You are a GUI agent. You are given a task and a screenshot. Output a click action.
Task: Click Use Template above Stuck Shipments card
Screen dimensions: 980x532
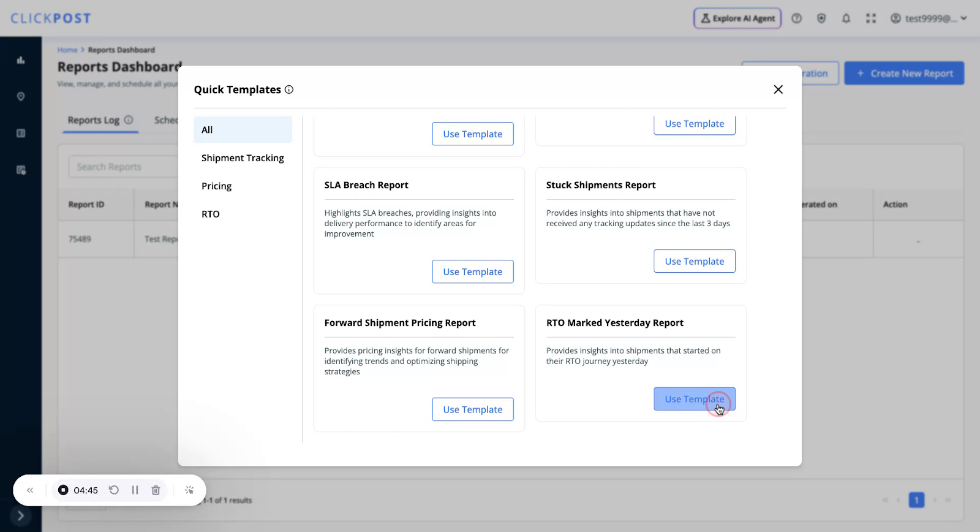(x=695, y=124)
